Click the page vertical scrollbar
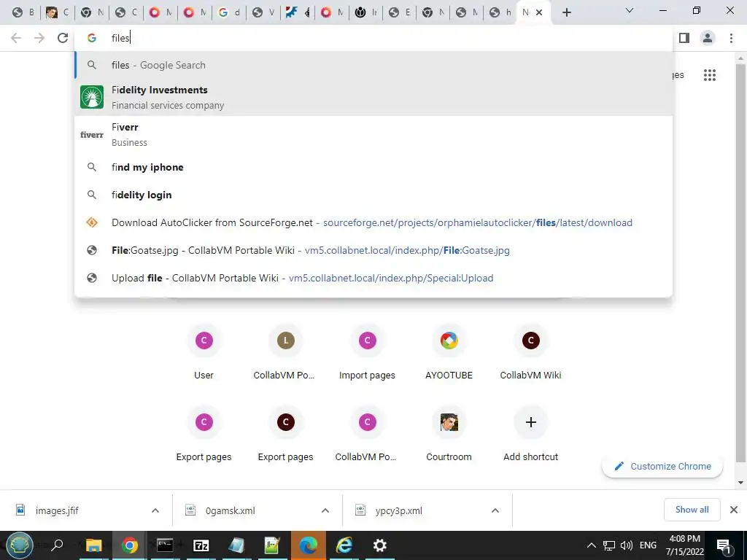 740,262
